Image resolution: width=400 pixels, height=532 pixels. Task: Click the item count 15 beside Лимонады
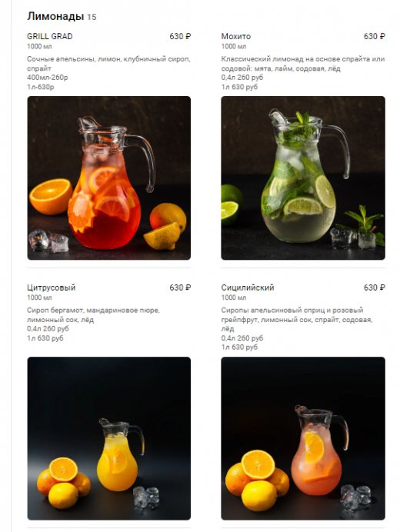[x=92, y=17]
